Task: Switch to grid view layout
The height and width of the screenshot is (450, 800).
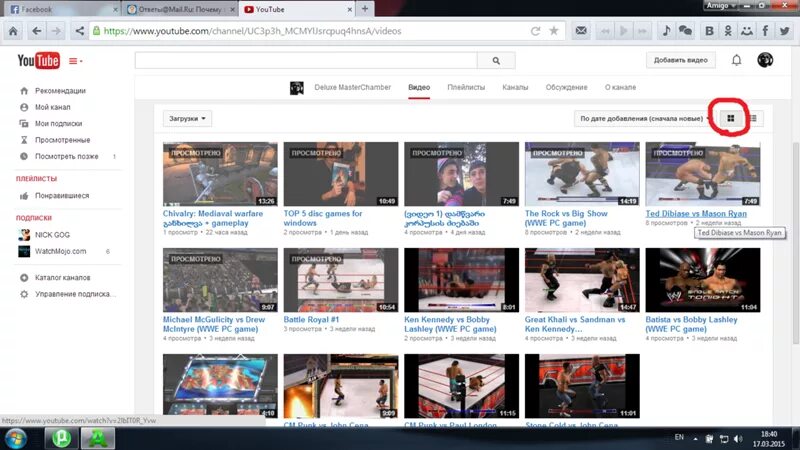Action: 731,118
